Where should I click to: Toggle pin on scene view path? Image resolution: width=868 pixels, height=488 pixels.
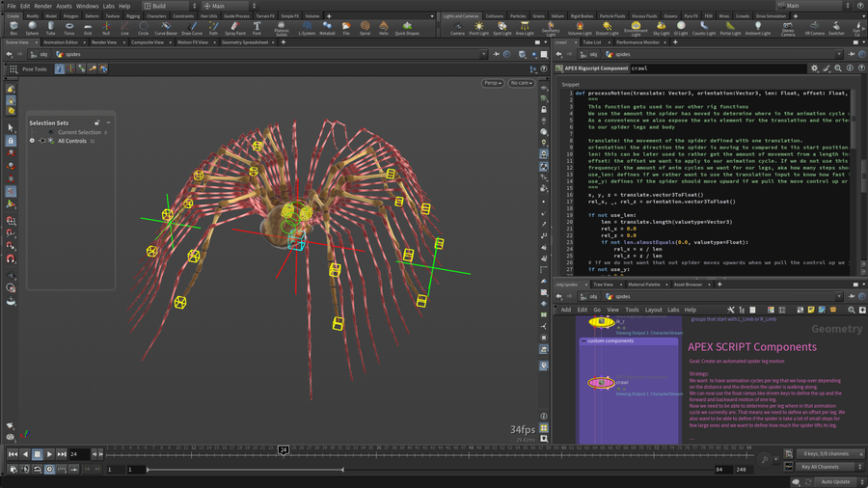coord(496,54)
